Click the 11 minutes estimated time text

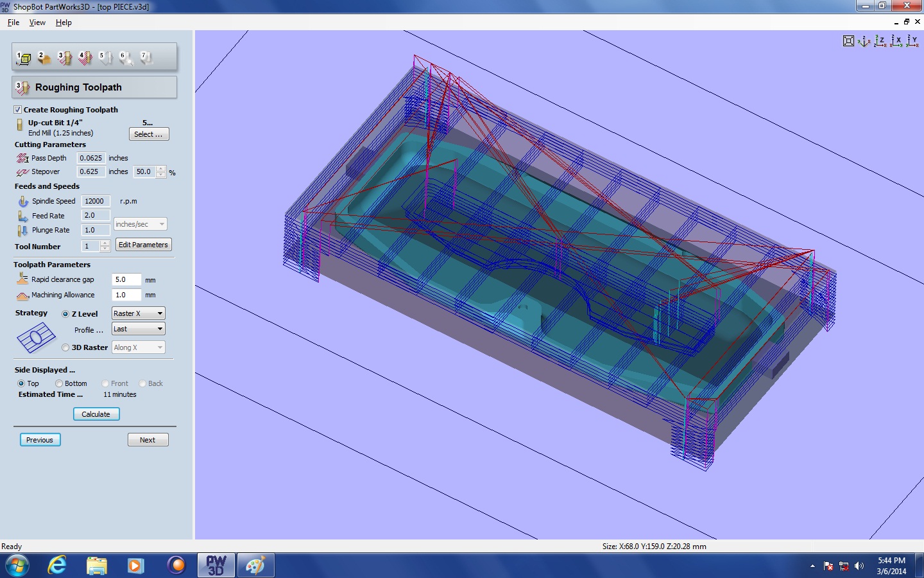120,395
